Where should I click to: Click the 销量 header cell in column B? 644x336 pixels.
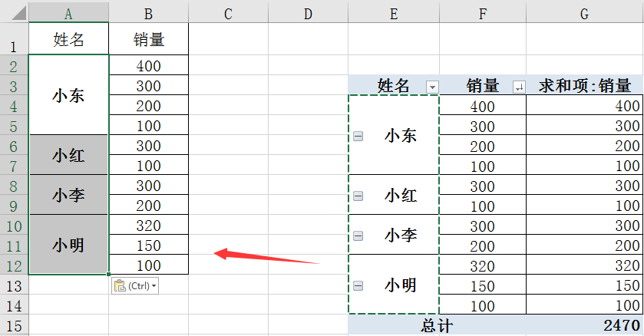tap(148, 39)
